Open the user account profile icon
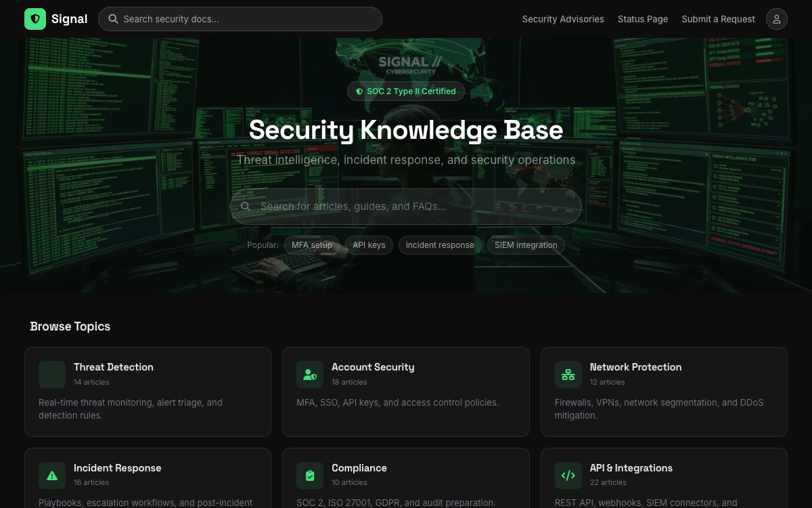 (777, 19)
